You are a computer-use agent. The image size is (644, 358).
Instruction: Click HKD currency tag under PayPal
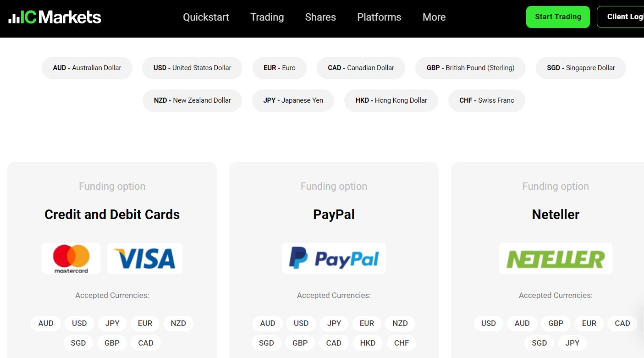[x=368, y=343]
